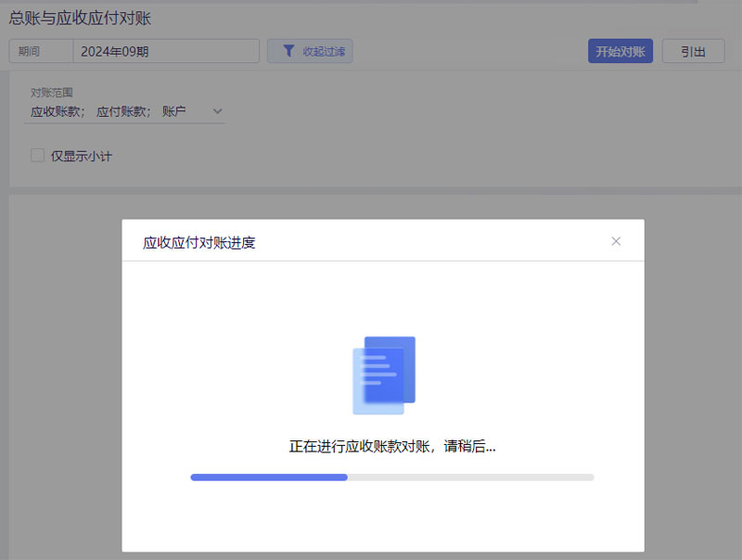This screenshot has width=742, height=560.
Task: Enable the 仅显示小计 checkbox
Action: [37, 155]
